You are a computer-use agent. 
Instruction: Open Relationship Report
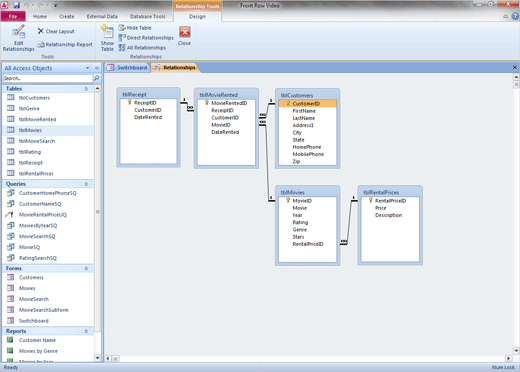[65, 44]
